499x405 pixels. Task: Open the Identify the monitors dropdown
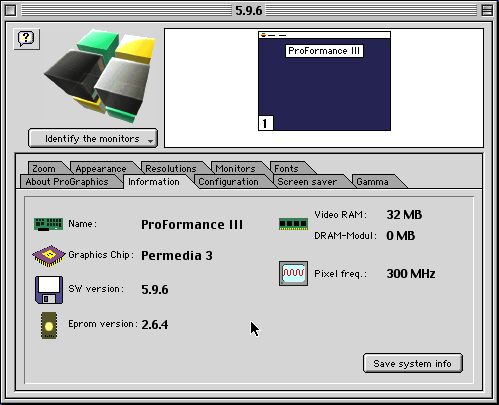pos(93,138)
